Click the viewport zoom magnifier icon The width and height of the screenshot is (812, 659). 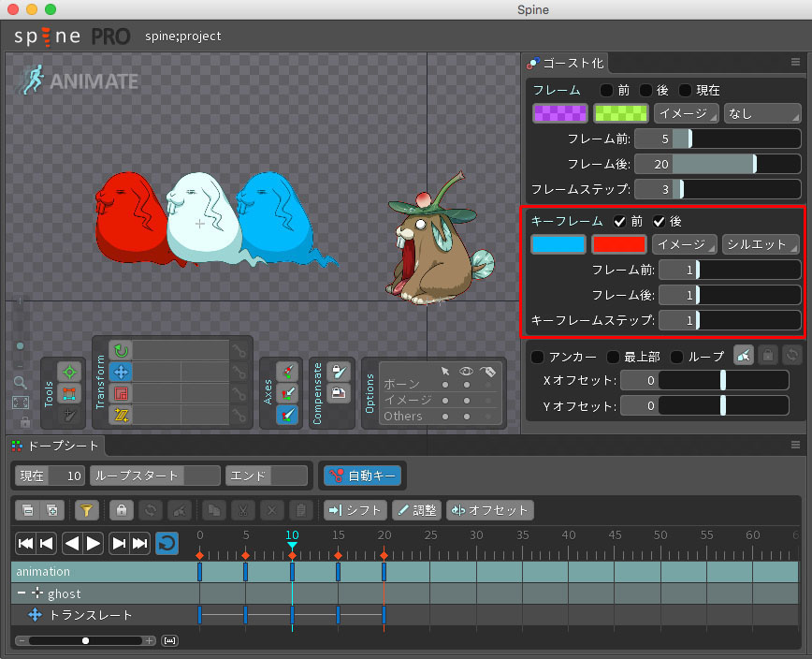click(x=21, y=383)
